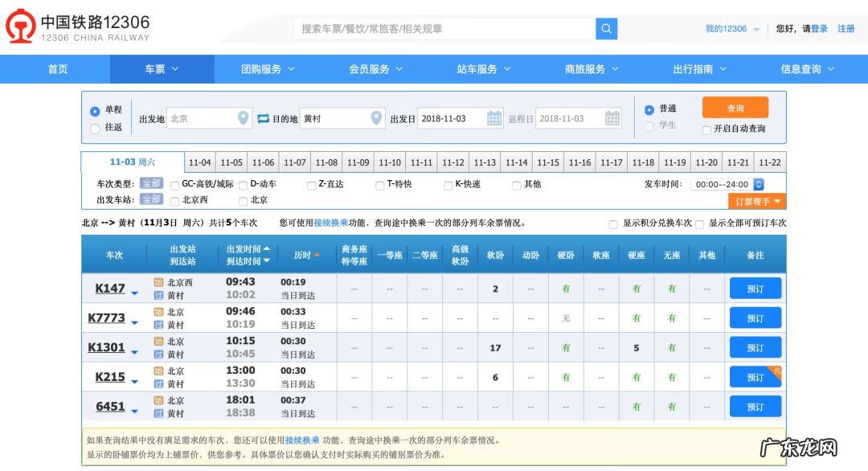Click the magnifier search icon

click(607, 28)
